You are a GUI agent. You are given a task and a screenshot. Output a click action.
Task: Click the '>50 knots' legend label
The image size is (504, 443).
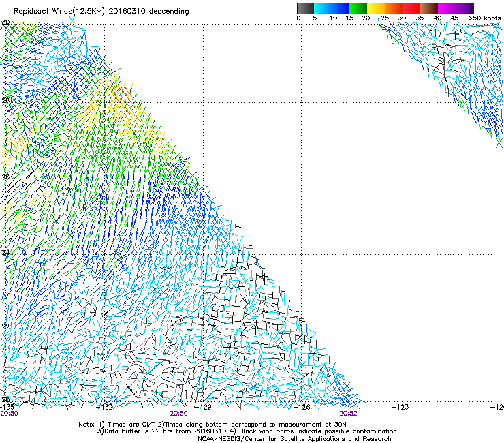click(484, 18)
